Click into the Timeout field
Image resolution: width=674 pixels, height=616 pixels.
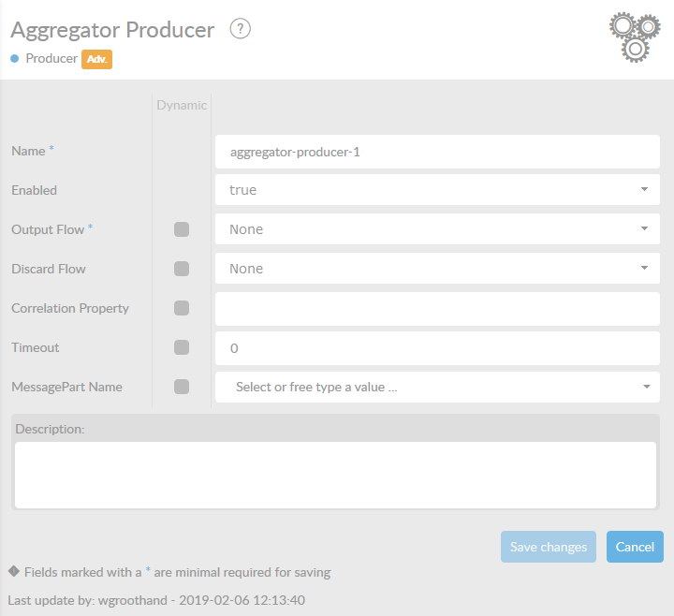[437, 348]
